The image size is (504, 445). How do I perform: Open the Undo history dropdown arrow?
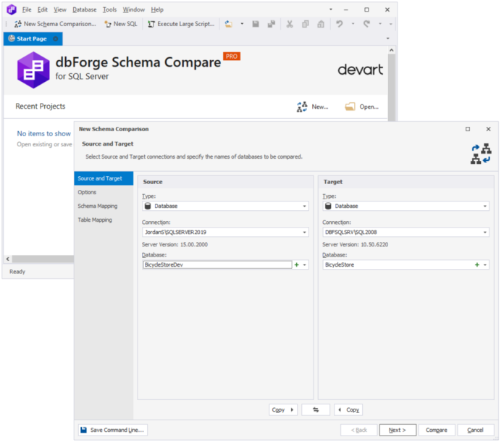(x=353, y=24)
